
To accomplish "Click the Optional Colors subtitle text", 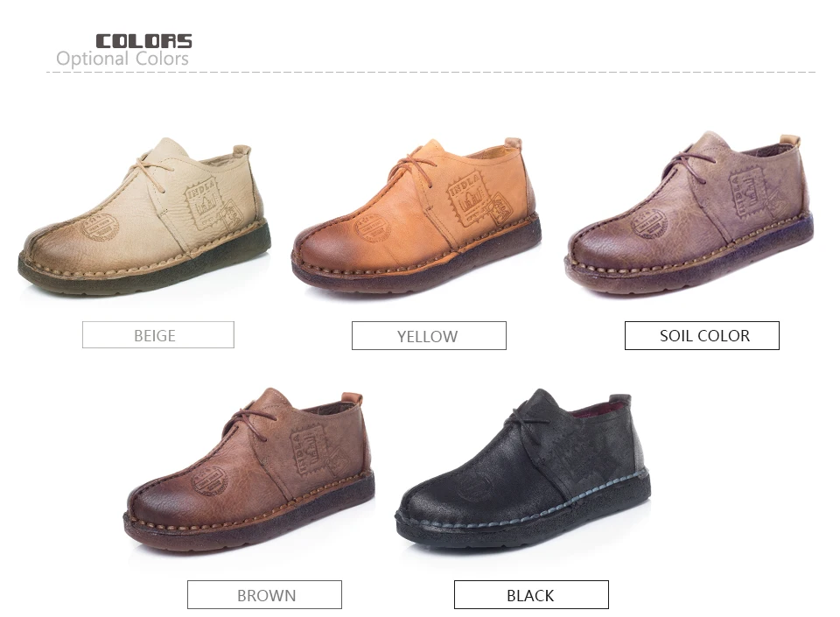I will 122,59.
